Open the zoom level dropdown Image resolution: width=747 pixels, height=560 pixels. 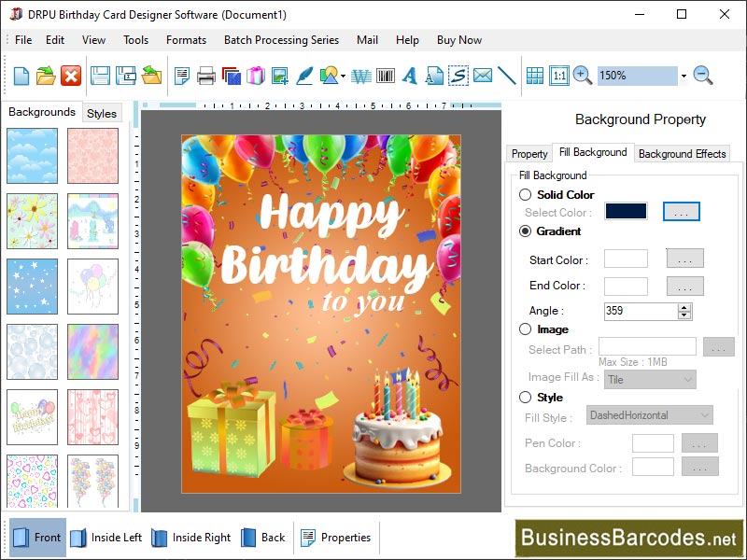tap(683, 76)
